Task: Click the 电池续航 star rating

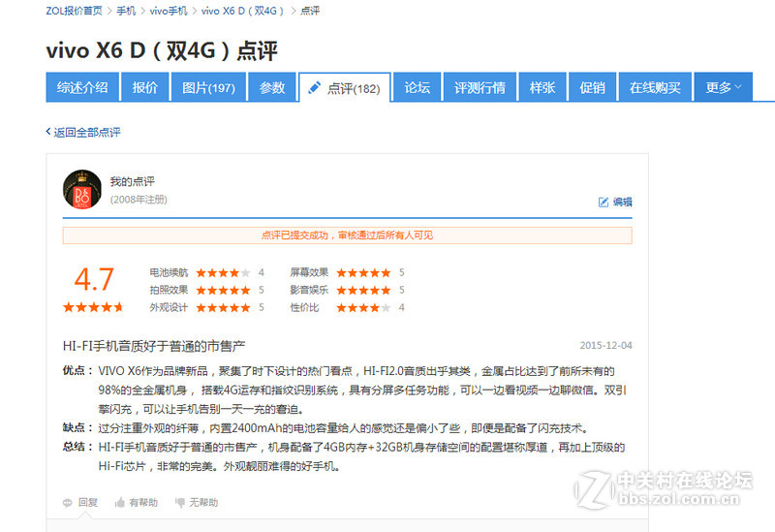Action: (223, 272)
